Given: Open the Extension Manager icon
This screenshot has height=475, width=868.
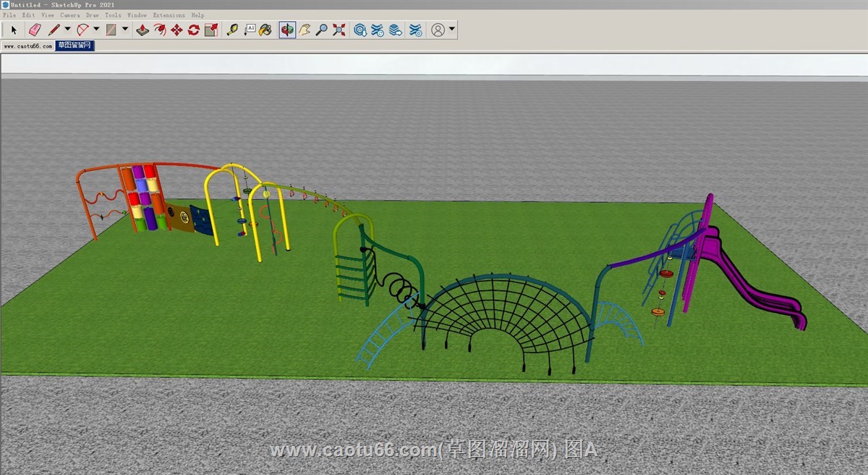Looking at the screenshot, I should 416,30.
